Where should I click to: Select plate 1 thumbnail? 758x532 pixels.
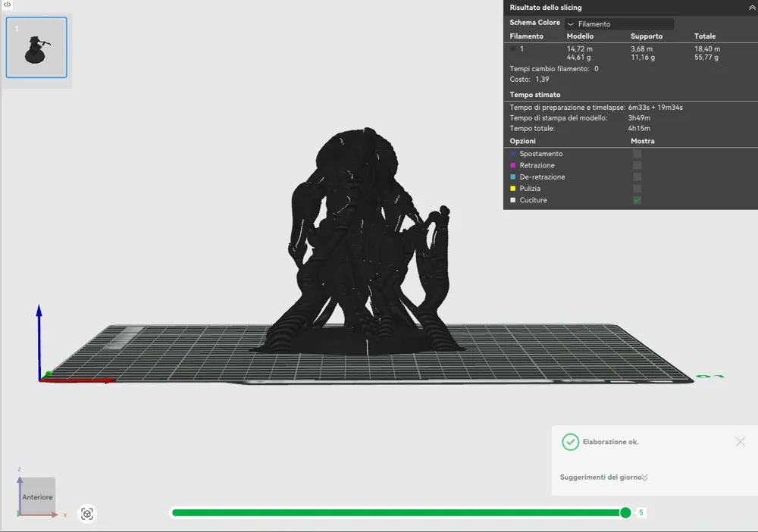(36, 47)
